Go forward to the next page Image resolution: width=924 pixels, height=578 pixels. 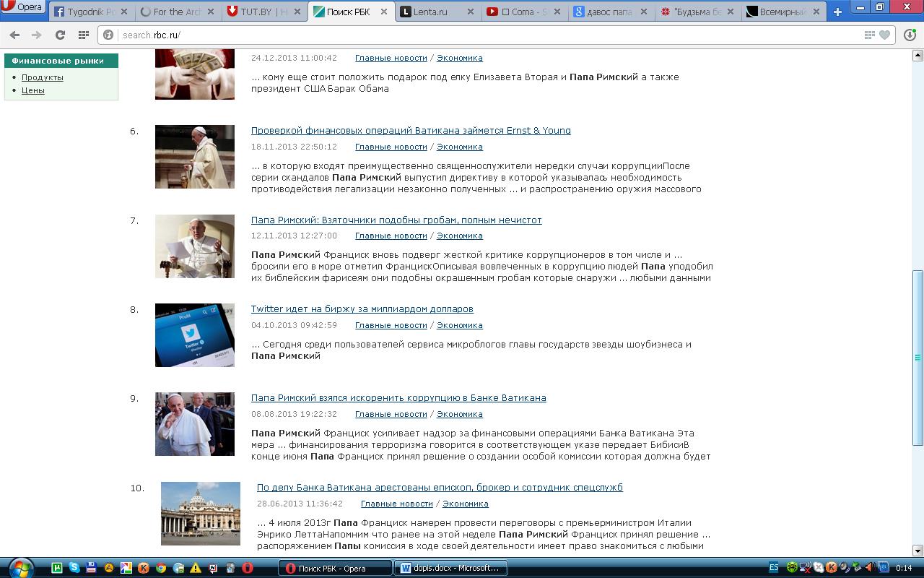point(37,35)
